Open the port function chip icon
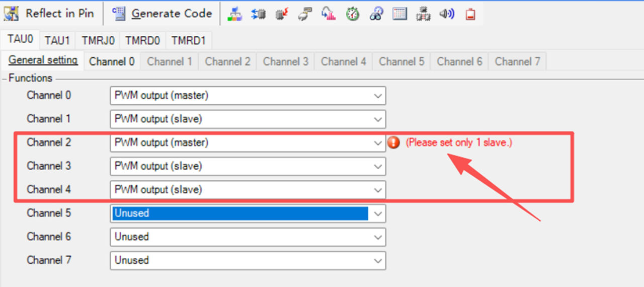 (x=259, y=14)
